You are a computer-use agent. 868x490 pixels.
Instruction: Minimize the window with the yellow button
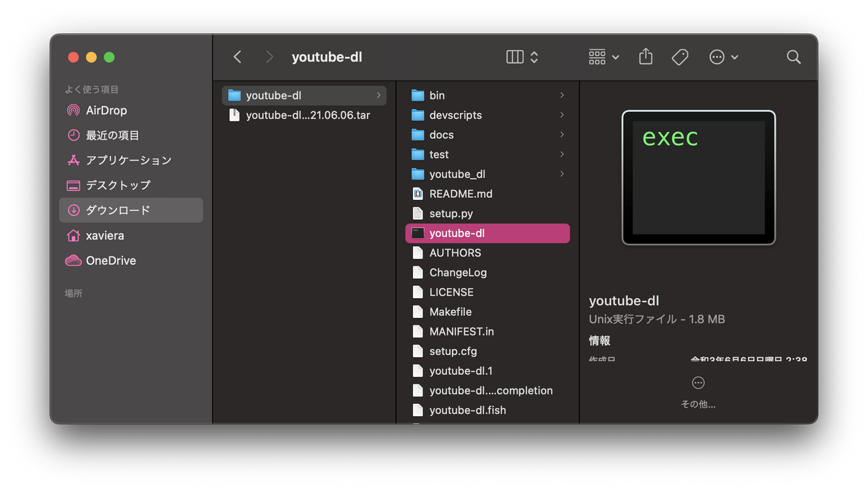(x=92, y=57)
